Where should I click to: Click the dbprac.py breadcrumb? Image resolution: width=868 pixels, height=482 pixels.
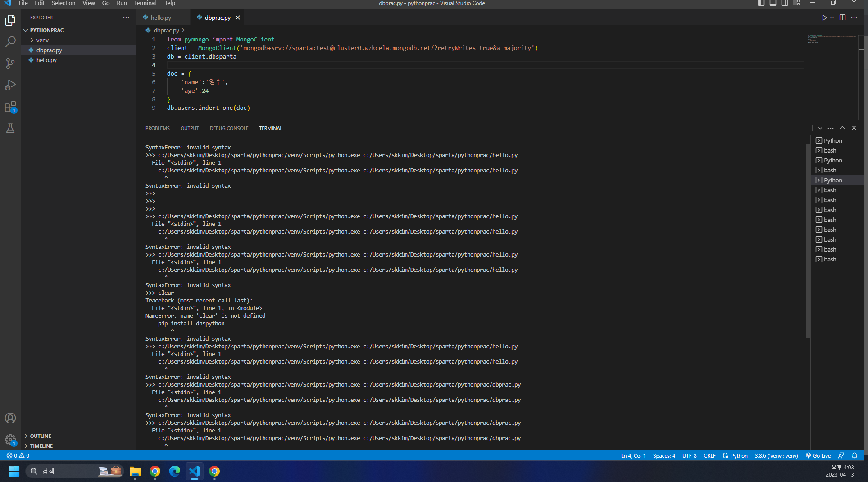tap(166, 30)
